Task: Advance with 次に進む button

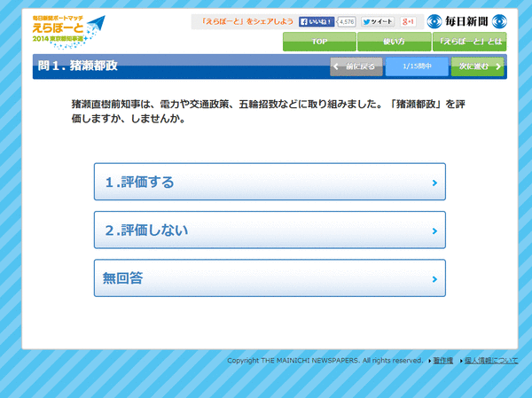Action: coord(477,66)
